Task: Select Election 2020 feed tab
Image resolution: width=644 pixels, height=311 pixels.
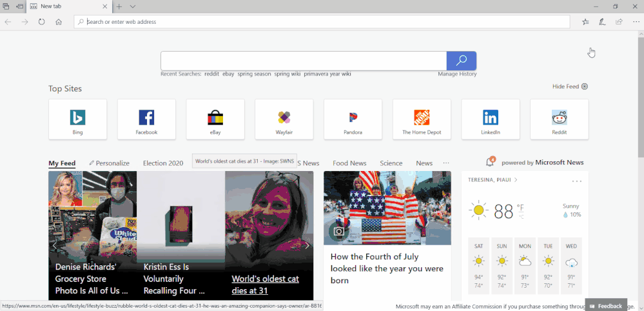Action: coord(163,163)
